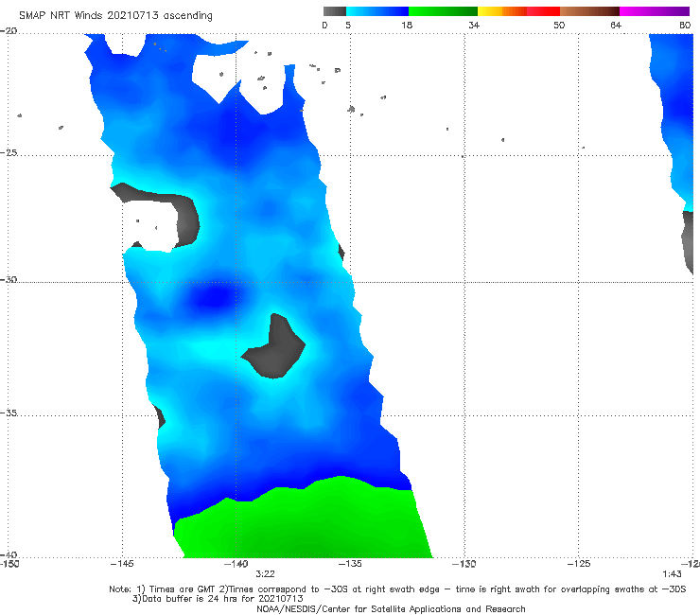Click the color bar label '34'
The width and height of the screenshot is (700, 615).
point(474,25)
